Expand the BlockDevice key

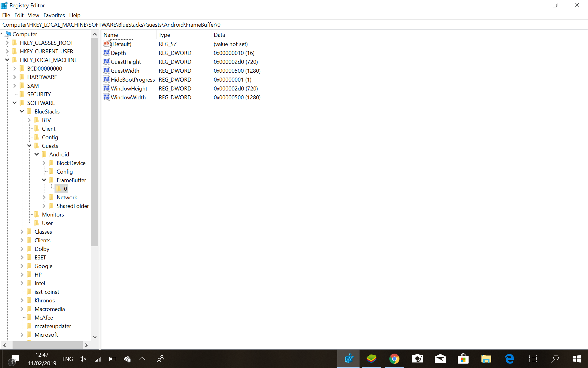(44, 163)
